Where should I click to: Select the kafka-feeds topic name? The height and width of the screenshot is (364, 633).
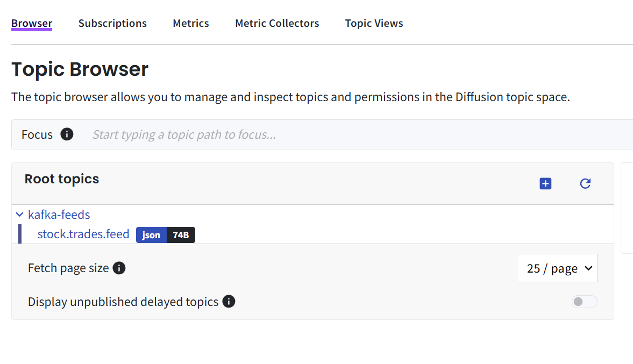[x=59, y=215]
